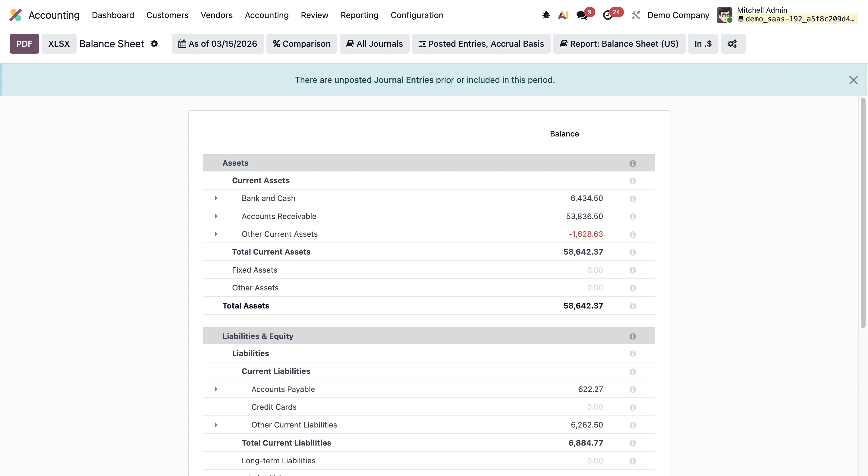
Task: Open the report options cogs icon in the filter bar
Action: [x=733, y=44]
